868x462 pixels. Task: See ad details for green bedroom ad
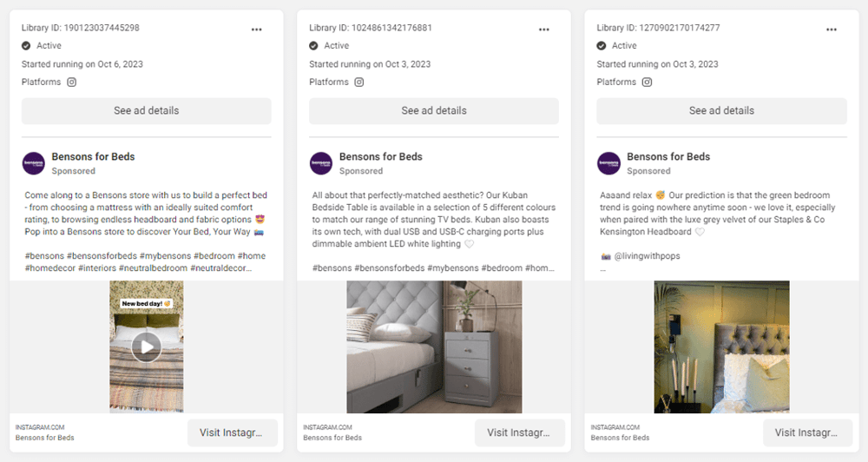pyautogui.click(x=722, y=111)
